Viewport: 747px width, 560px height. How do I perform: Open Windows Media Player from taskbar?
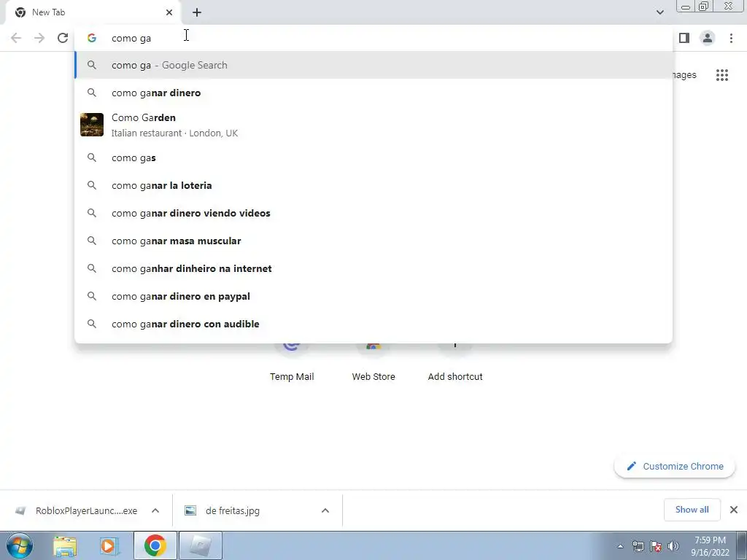(x=109, y=545)
